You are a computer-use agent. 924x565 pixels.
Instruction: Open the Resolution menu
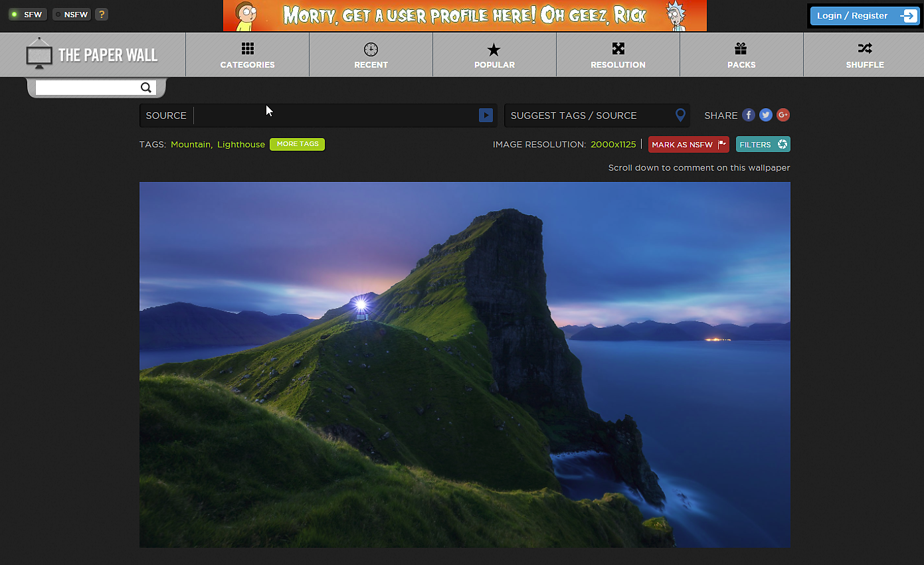tap(618, 55)
